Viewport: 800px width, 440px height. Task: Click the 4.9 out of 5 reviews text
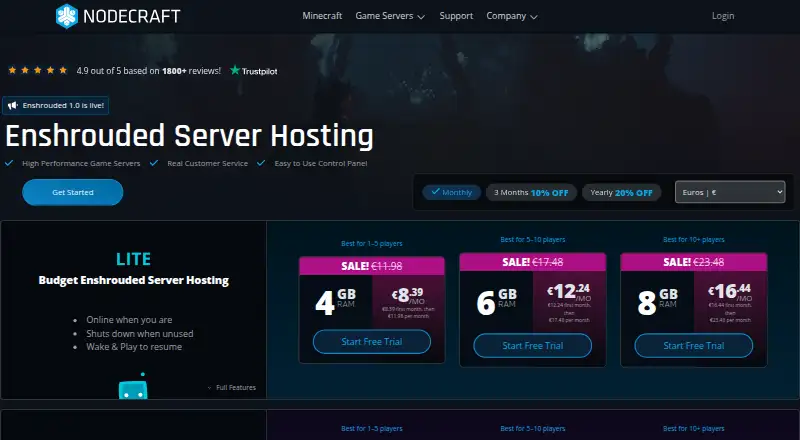point(148,71)
